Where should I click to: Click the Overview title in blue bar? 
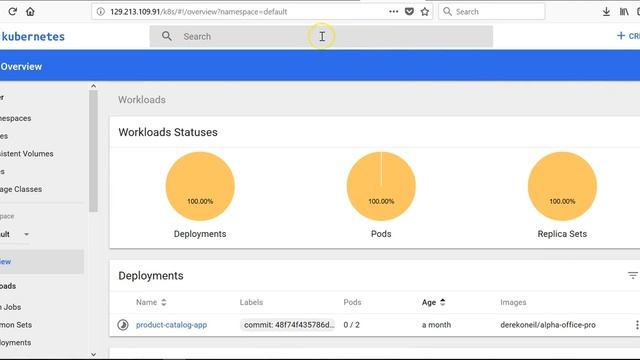point(21,67)
